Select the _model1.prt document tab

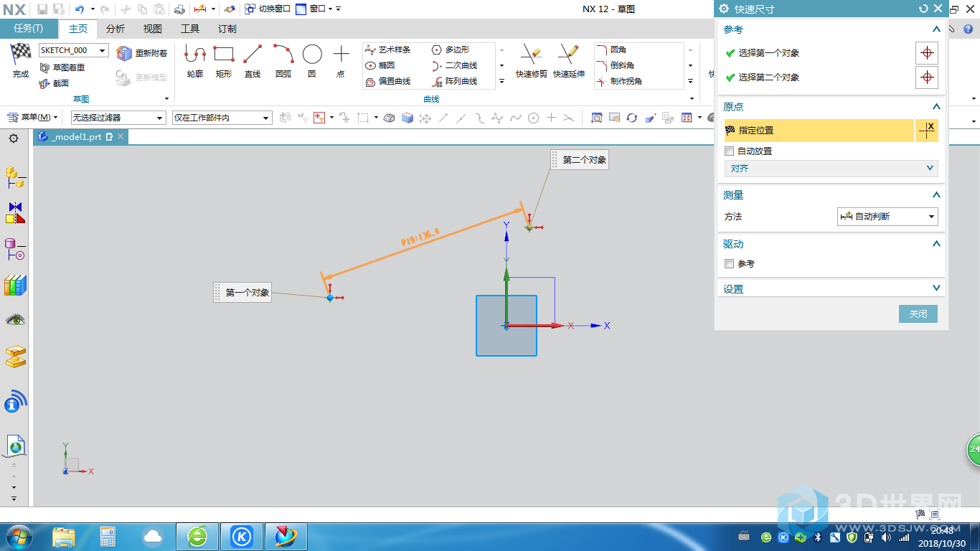80,136
